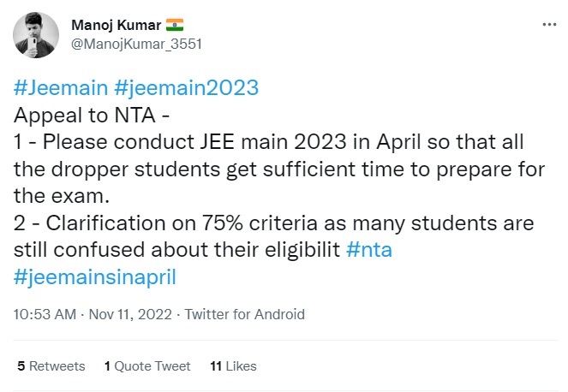
Task: Open the Twitter for Android source link
Action: tap(244, 315)
